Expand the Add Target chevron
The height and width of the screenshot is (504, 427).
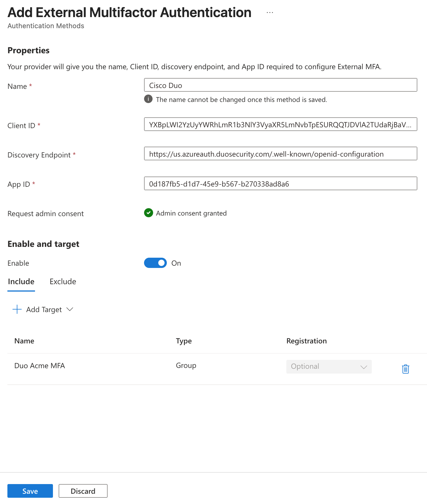coord(70,309)
